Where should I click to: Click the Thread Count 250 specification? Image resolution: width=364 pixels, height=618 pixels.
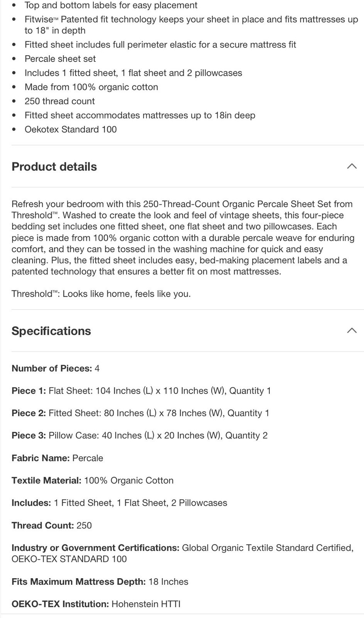(x=52, y=525)
